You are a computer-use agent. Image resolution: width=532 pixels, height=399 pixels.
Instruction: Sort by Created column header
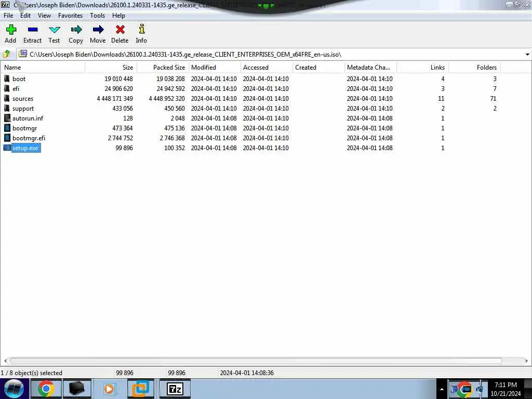point(318,68)
